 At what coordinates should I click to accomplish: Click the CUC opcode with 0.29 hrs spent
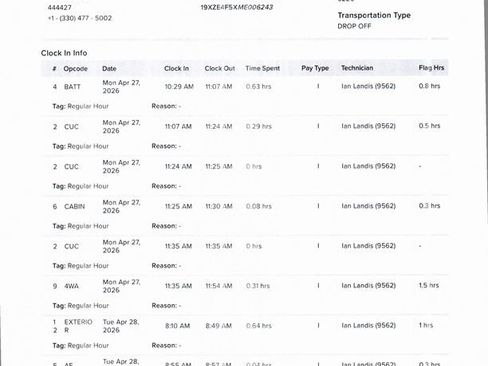[x=71, y=127]
